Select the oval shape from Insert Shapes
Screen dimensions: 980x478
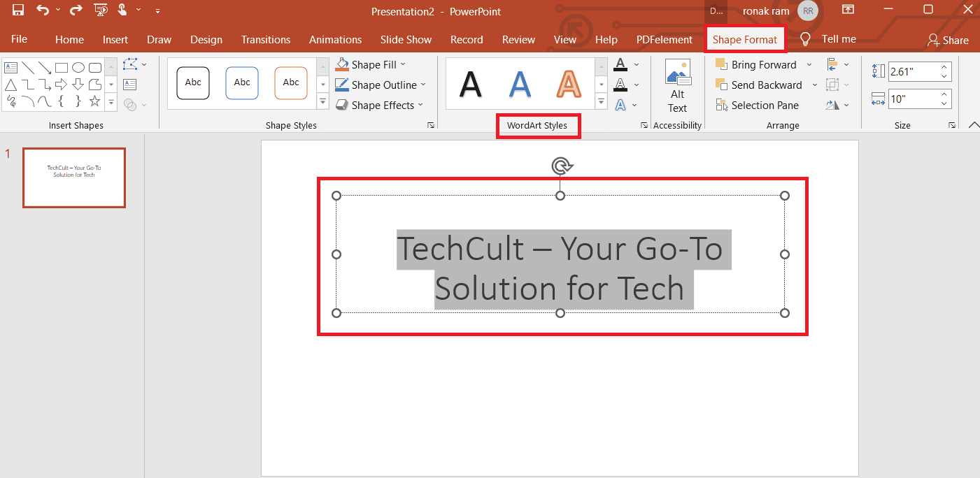coord(78,67)
